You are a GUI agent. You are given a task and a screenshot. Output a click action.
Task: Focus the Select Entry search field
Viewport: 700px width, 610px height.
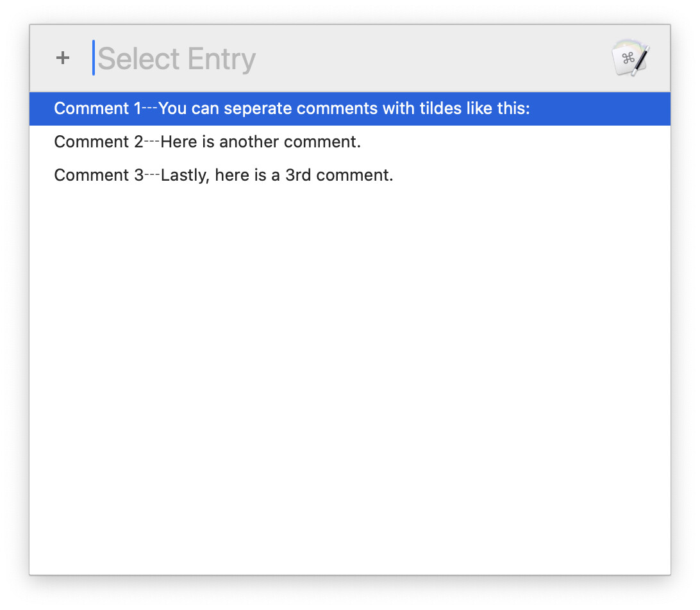click(x=346, y=59)
